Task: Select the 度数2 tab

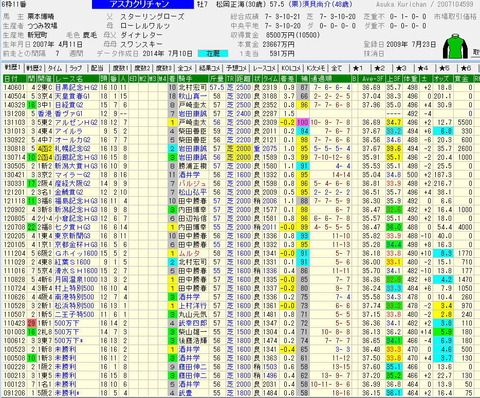Action: [142, 68]
